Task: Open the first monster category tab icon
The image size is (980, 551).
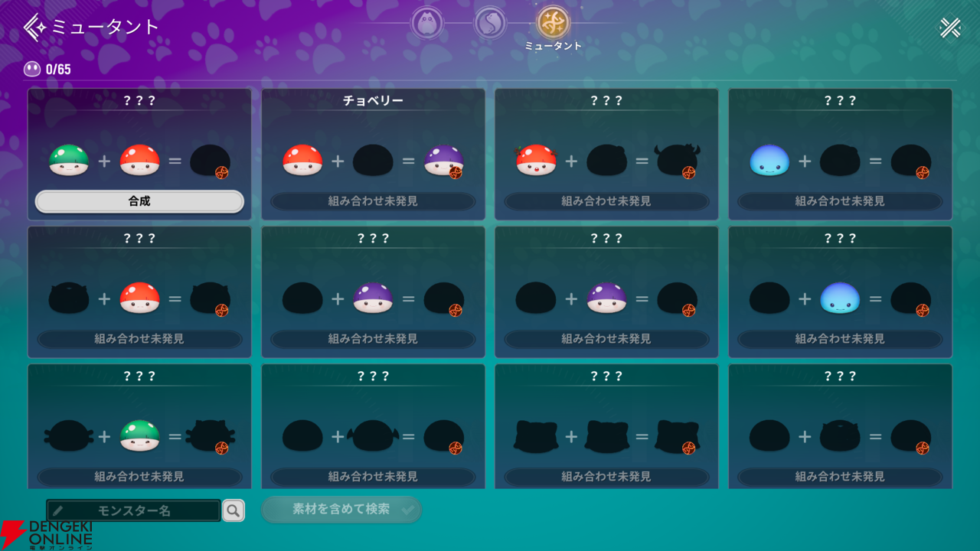Action: (x=427, y=23)
